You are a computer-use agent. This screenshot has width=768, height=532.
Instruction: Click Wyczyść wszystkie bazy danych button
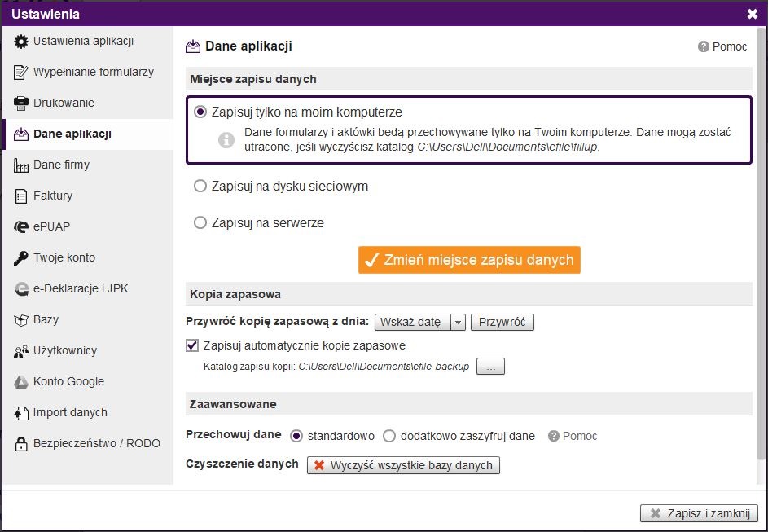(x=403, y=465)
